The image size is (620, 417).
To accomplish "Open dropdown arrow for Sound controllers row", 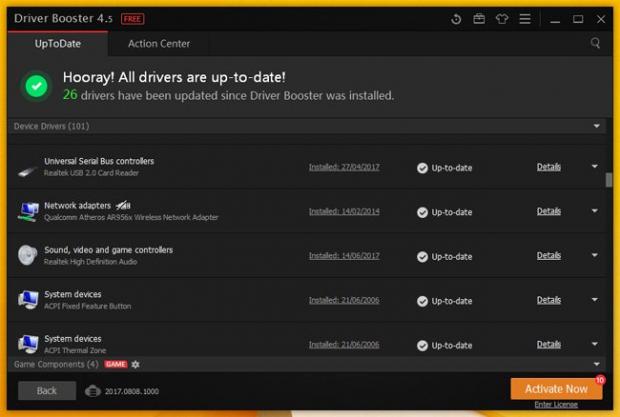I will click(594, 255).
